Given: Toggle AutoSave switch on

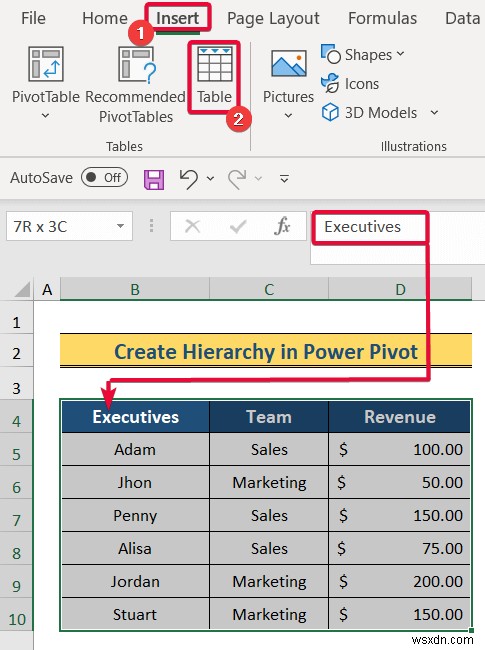Looking at the screenshot, I should click(104, 178).
